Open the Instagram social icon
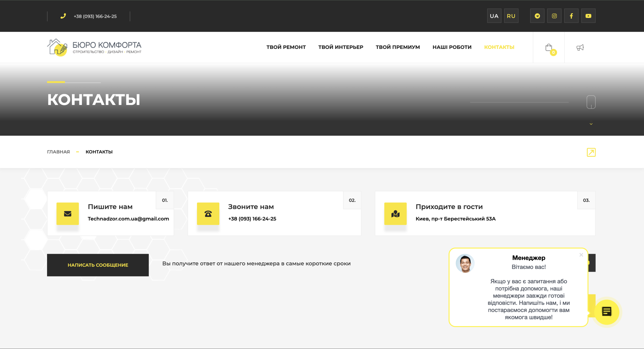This screenshot has width=644, height=349. [x=554, y=16]
